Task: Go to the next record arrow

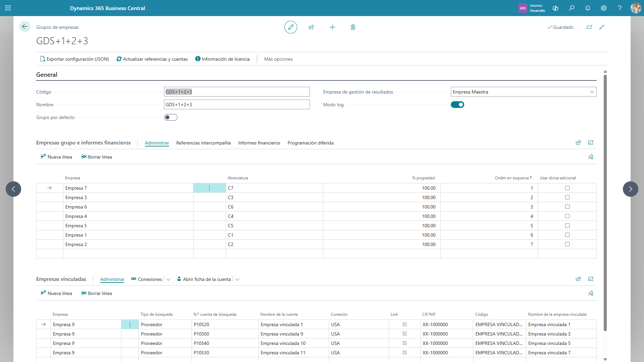Action: (631, 189)
